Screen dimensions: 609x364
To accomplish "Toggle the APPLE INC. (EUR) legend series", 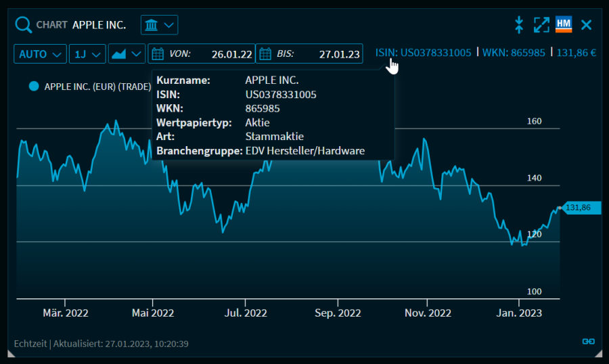I will (89, 87).
